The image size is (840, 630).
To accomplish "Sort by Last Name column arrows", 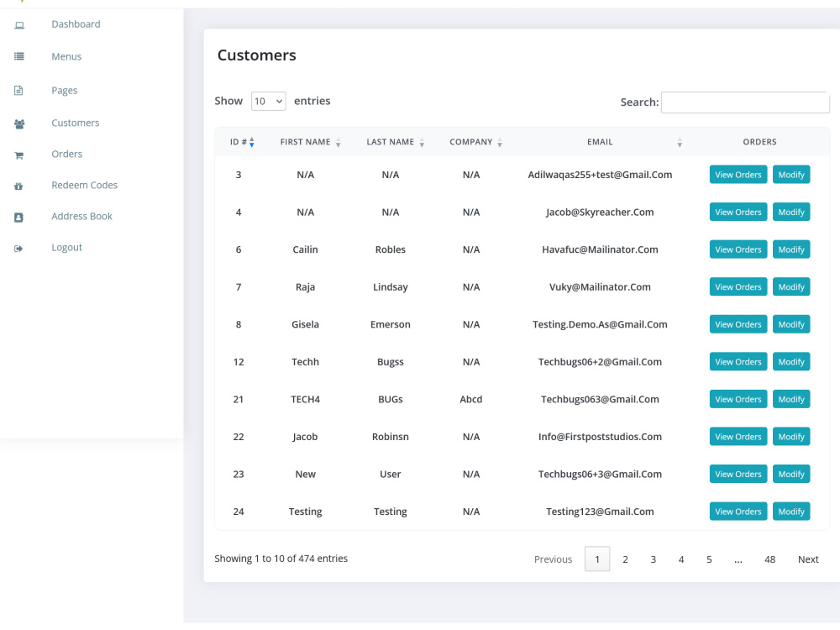I will click(x=422, y=143).
